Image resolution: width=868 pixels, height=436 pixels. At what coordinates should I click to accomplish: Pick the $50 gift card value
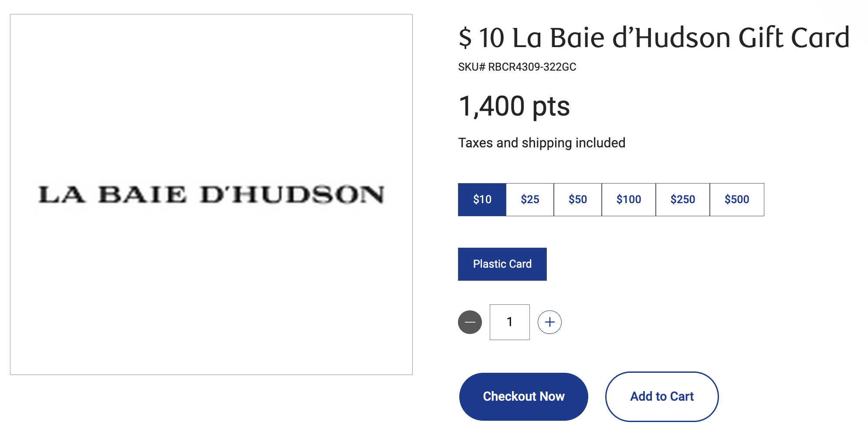(x=578, y=200)
